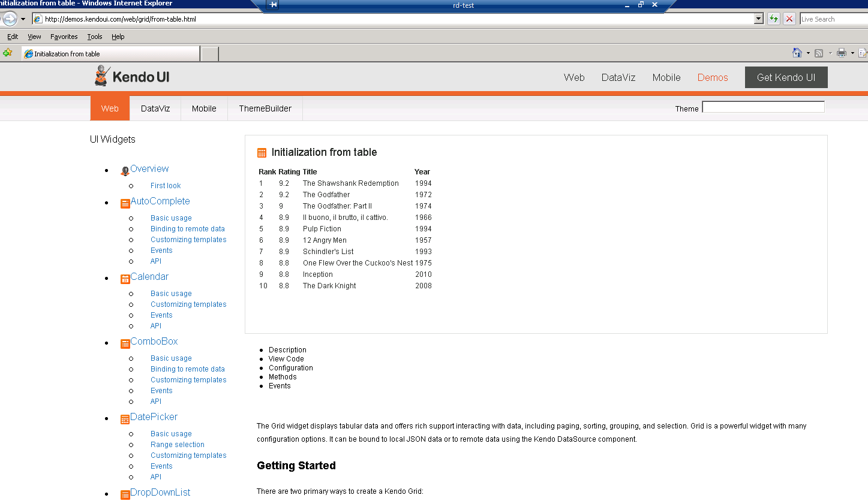Click Mobile in the top header navigation
Viewport: 868px width, 504px height.
666,77
